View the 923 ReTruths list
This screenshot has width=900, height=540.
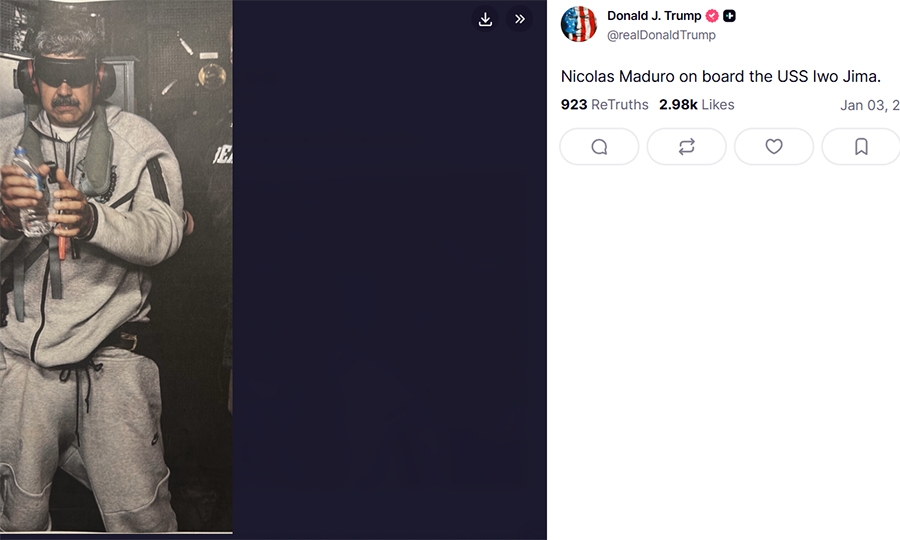574,105
